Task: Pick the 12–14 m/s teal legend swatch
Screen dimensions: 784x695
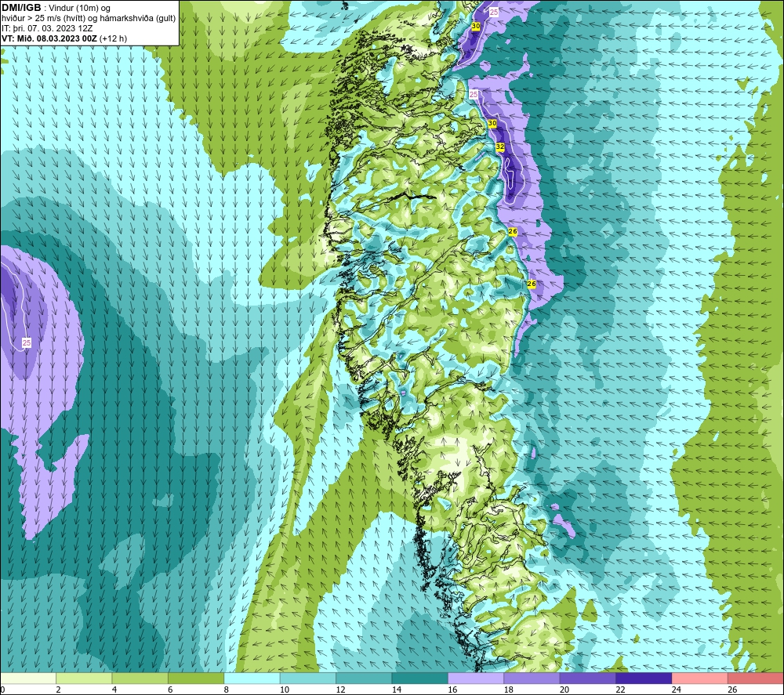Action: pos(364,678)
